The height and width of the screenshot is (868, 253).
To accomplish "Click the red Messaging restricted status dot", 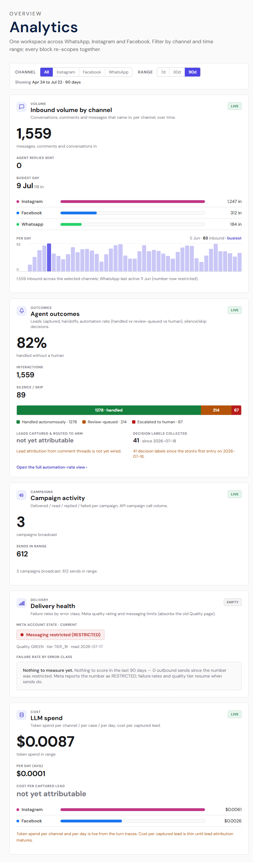I will pos(22,635).
